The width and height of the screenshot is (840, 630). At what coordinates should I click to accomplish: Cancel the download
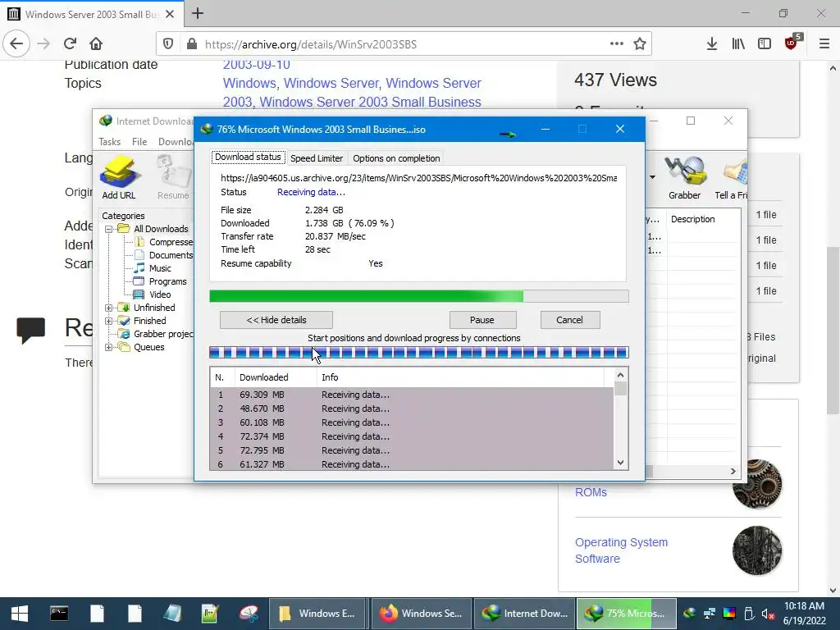[569, 320]
